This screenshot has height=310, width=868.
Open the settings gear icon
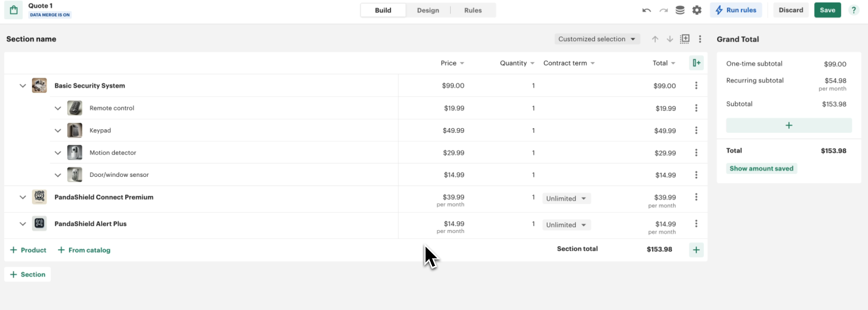pos(697,10)
